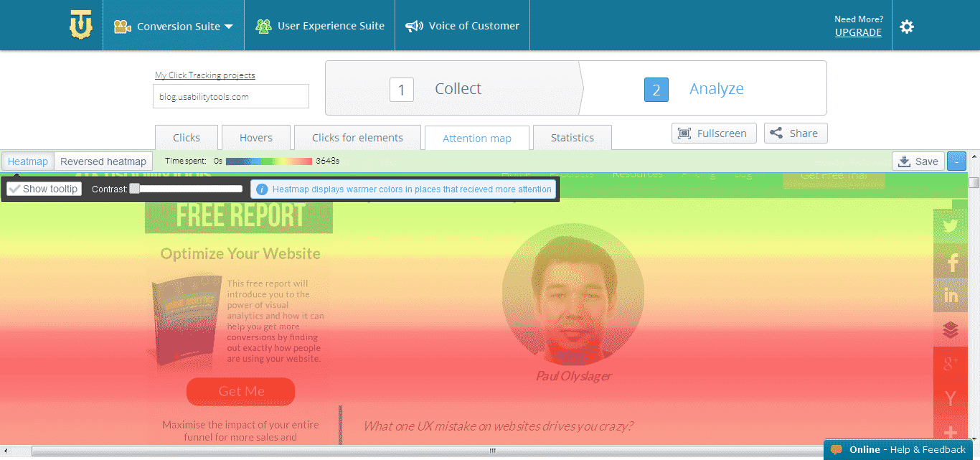This screenshot has height=460, width=980.
Task: Click the heatmap info tooltip icon
Action: (261, 189)
